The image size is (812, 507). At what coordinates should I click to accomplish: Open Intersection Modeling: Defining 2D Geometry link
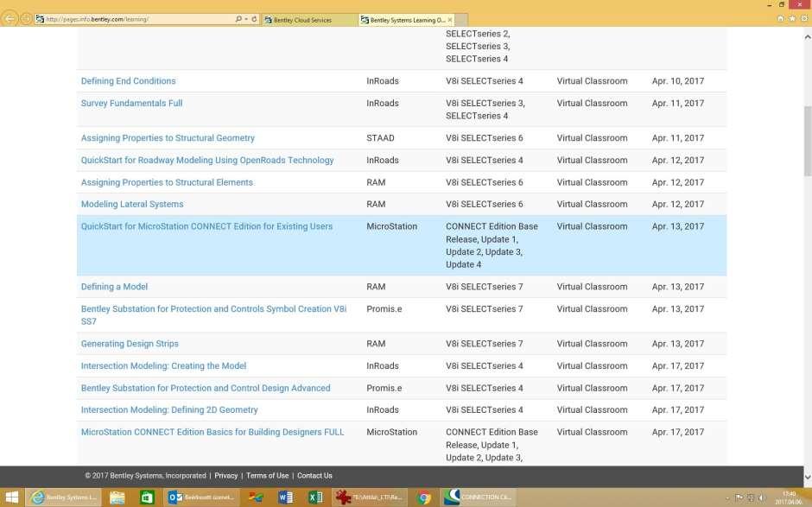[169, 409]
